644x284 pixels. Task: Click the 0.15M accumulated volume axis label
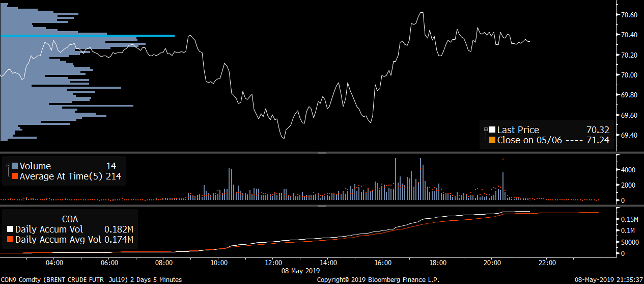pos(629,219)
